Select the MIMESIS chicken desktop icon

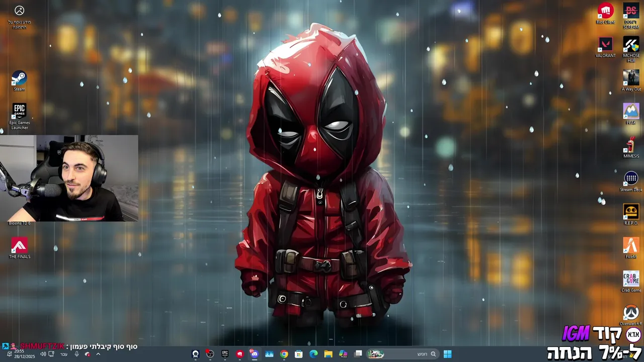[631, 147]
